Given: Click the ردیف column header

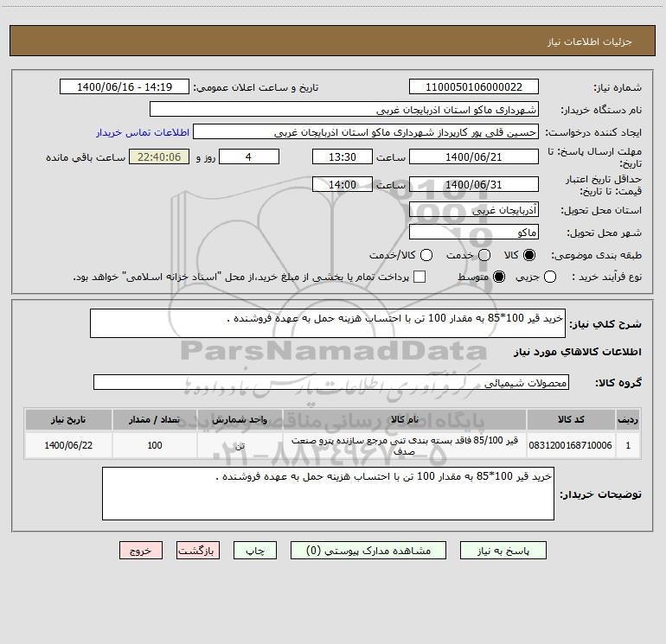Looking at the screenshot, I should (628, 419).
